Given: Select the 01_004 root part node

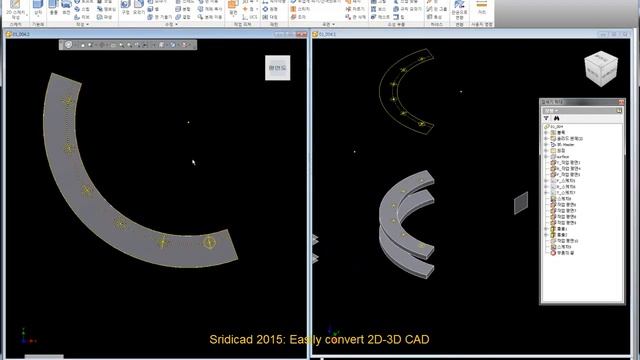Looking at the screenshot, I should coord(553,127).
